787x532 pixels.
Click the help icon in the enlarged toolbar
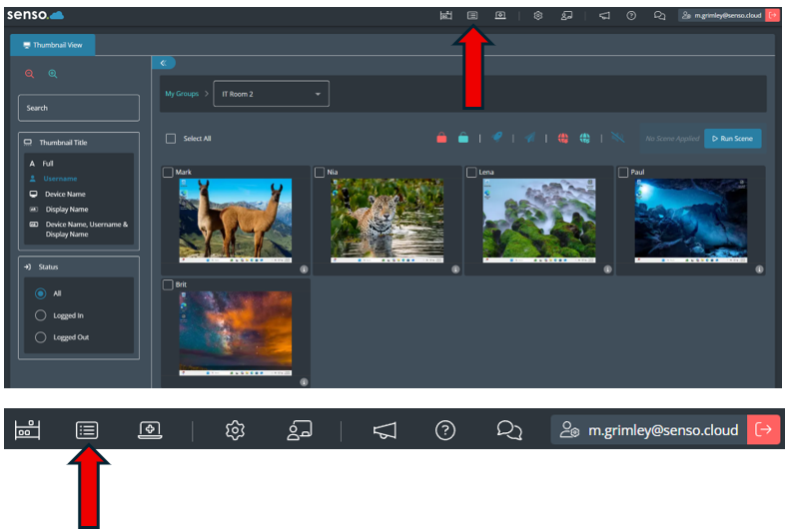click(445, 430)
